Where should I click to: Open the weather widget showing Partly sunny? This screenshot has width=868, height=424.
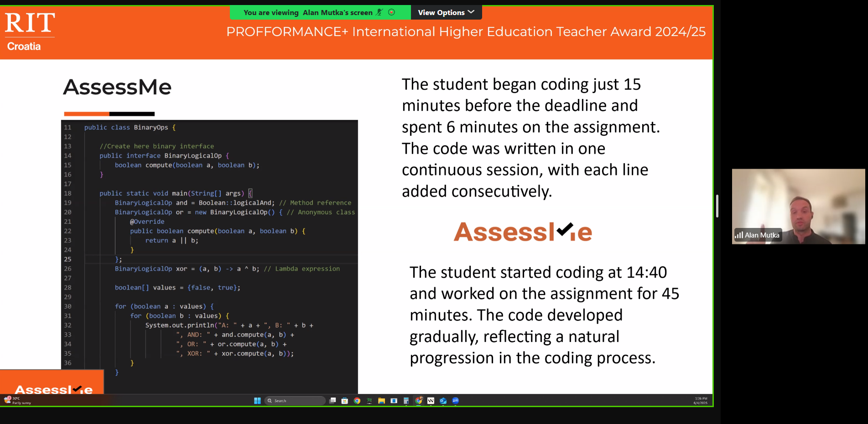tap(18, 400)
